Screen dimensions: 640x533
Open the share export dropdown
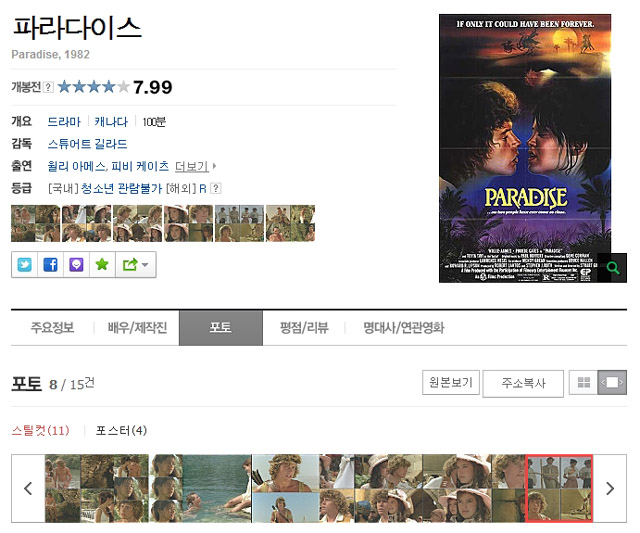(136, 265)
